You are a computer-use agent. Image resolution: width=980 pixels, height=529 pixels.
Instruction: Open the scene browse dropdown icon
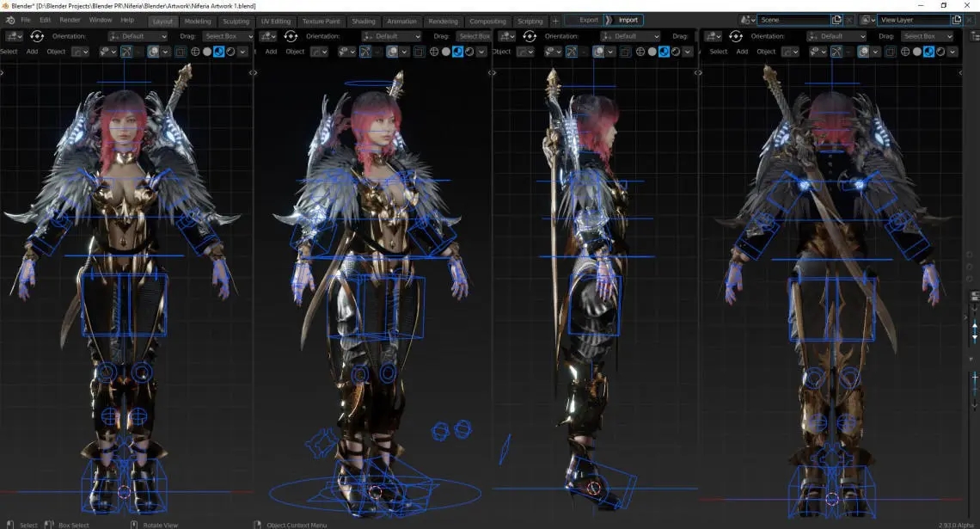pyautogui.click(x=748, y=20)
